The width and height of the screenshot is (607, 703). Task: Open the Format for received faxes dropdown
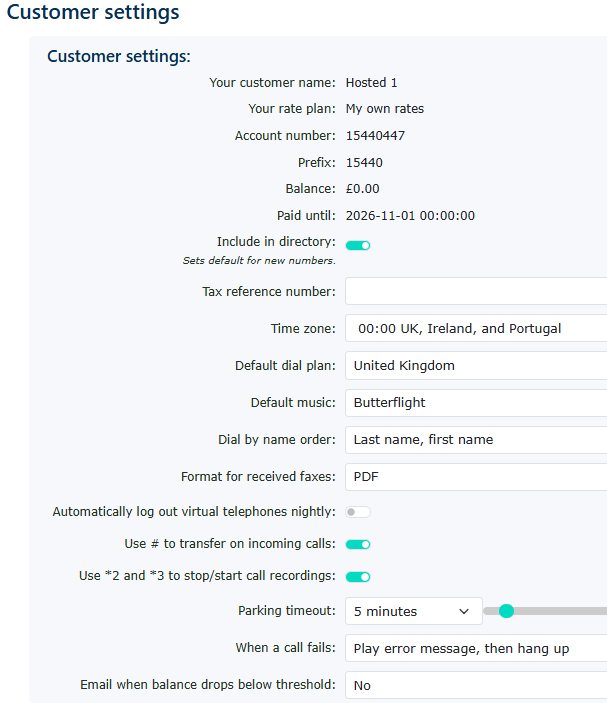[476, 477]
